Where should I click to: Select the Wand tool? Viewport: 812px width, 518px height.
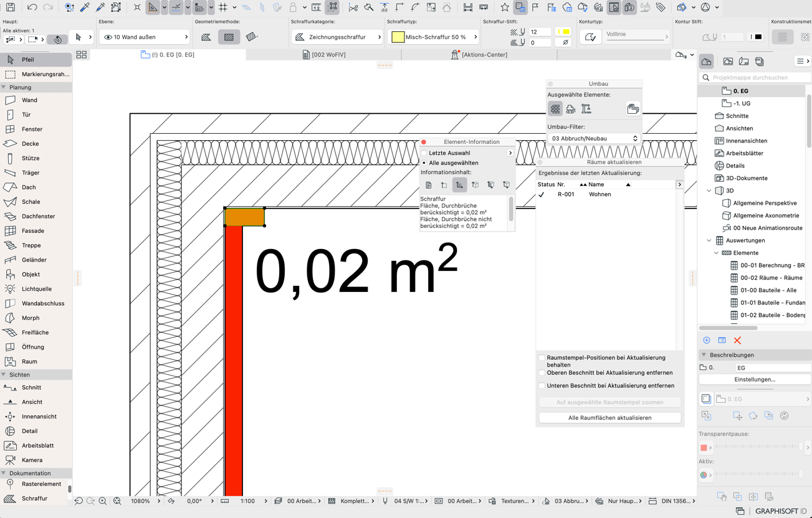coord(36,100)
